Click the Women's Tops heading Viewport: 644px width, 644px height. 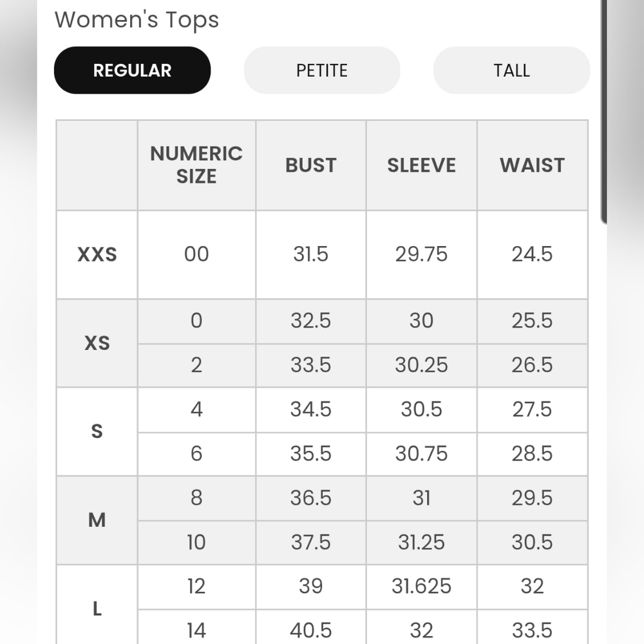137,20
